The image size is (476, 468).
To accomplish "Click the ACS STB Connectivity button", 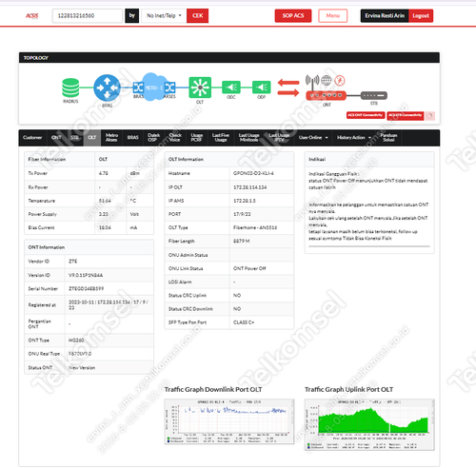I will pos(406,115).
